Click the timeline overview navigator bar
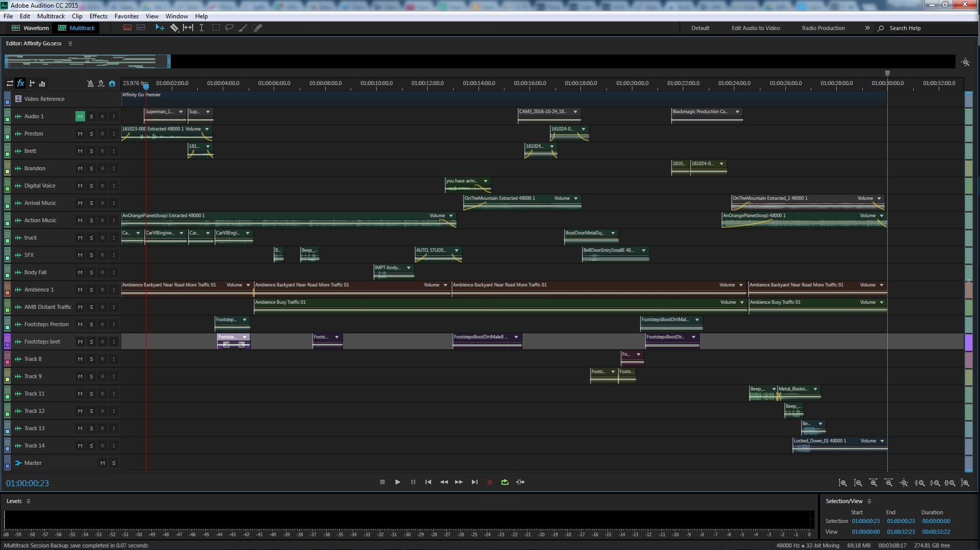 (480, 62)
